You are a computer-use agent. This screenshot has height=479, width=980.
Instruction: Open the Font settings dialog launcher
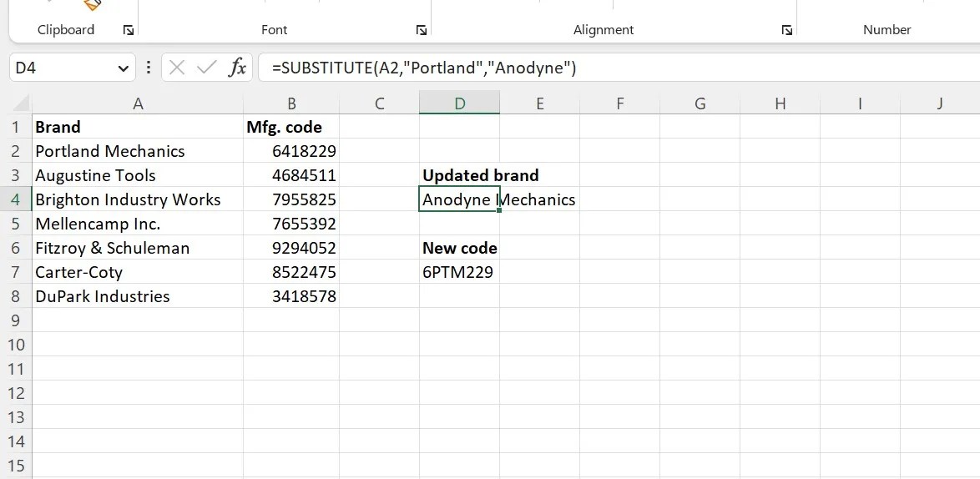click(422, 30)
